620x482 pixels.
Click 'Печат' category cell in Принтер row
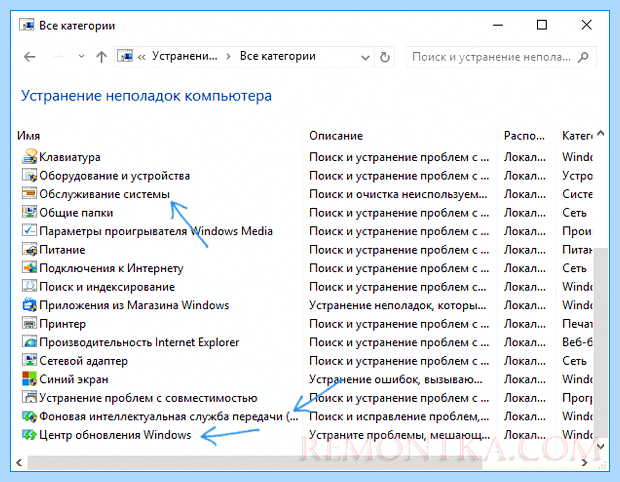pos(577,324)
